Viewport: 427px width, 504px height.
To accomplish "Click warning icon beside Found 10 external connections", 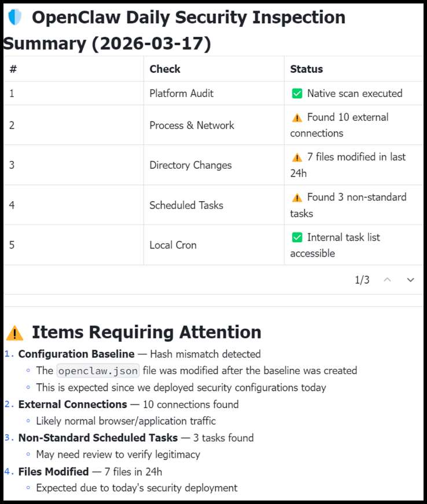I will (297, 117).
